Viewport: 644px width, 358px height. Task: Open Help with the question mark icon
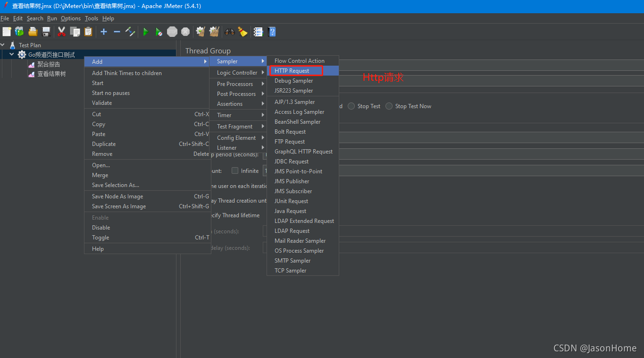click(x=272, y=32)
